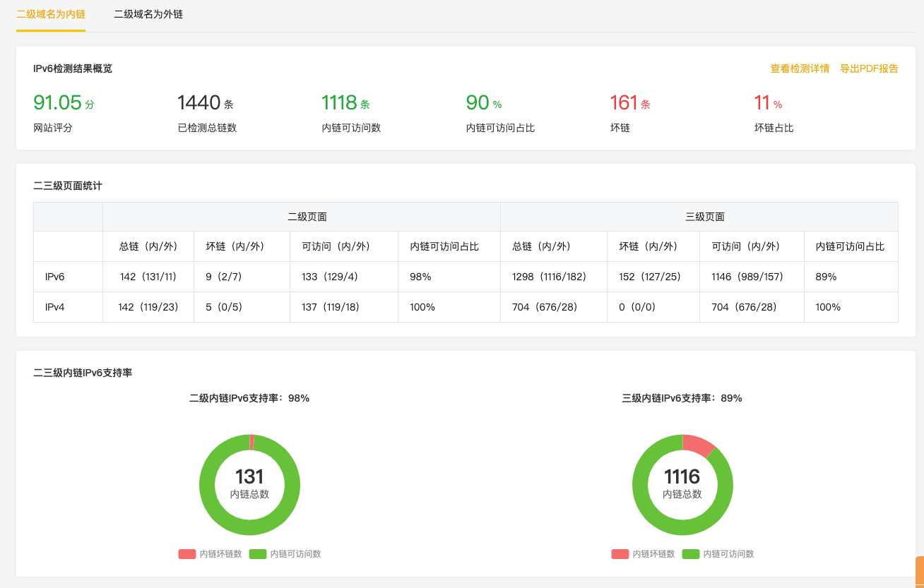Select the IPv6 row label in the table
This screenshot has height=588, width=924.
point(55,277)
